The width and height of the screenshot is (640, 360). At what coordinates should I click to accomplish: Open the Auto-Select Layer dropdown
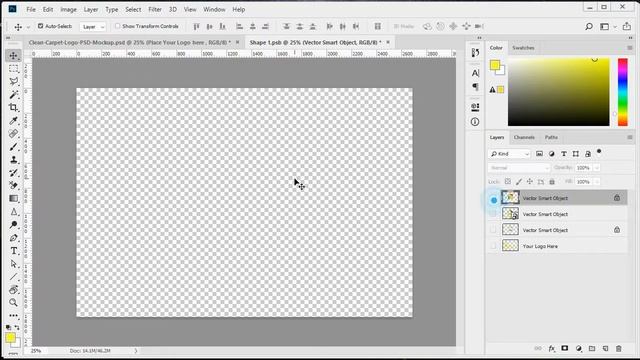(93, 27)
